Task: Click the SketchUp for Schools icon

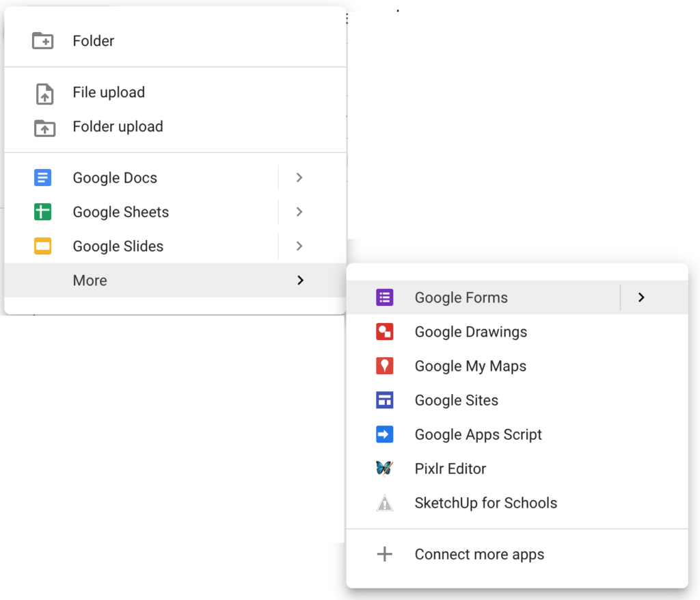Action: 386,502
